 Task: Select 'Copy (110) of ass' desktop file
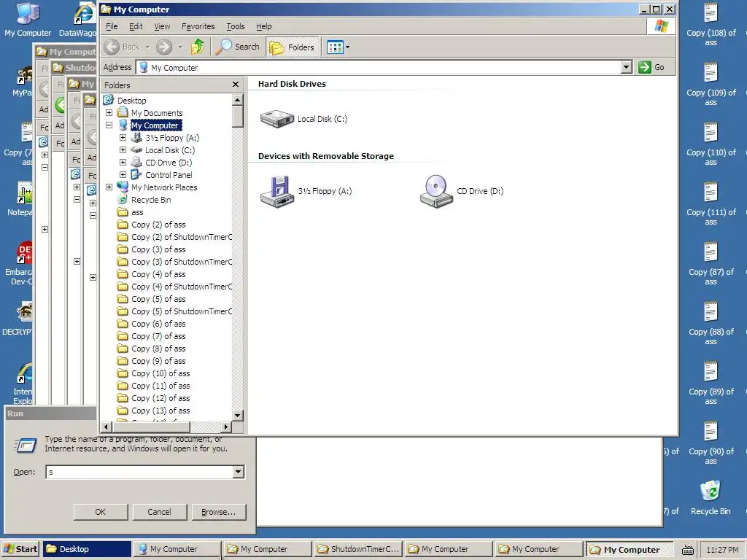tap(711, 144)
